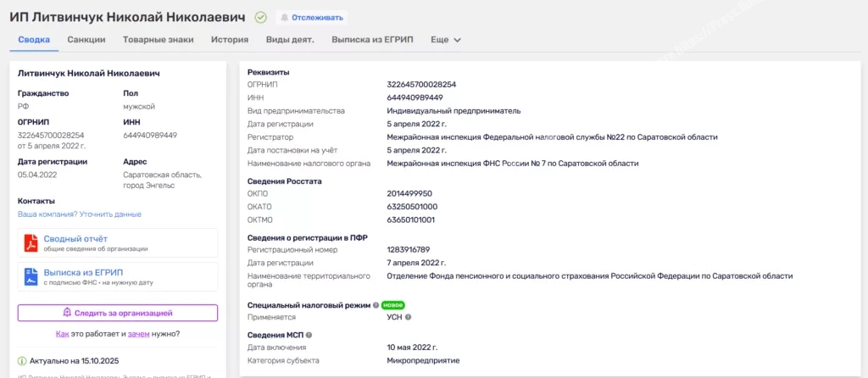Open the Санкции tab
The image size is (868, 378).
[86, 40]
